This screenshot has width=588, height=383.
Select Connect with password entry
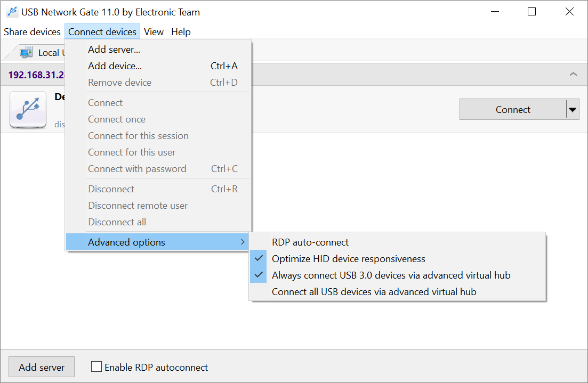158,169
